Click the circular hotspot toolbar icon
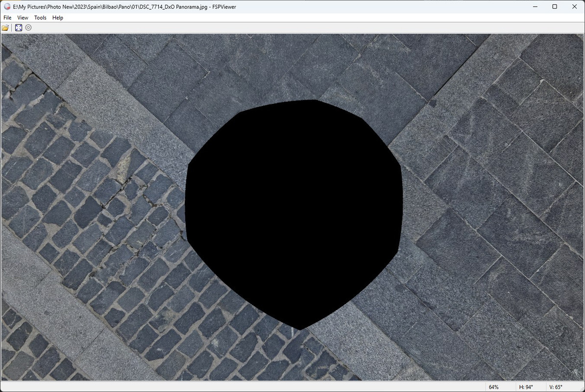Screen dimensions: 585x392 point(28,27)
